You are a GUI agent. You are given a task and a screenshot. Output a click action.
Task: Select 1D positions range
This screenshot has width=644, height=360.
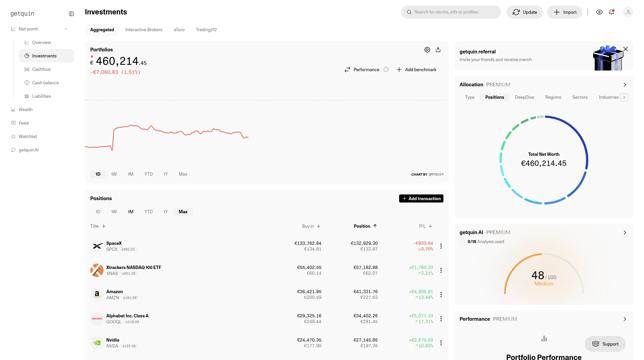coord(98,212)
